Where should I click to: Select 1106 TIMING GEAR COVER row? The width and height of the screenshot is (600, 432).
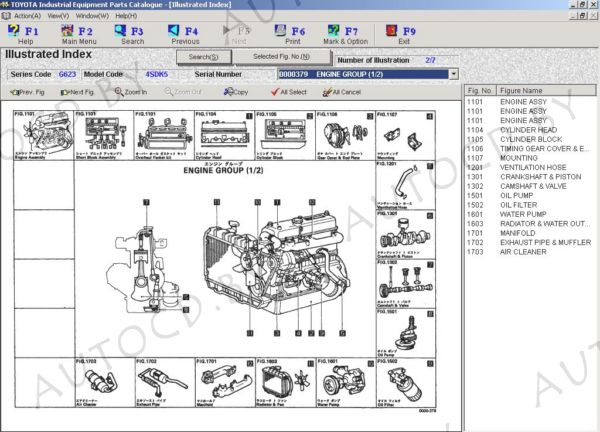530,149
